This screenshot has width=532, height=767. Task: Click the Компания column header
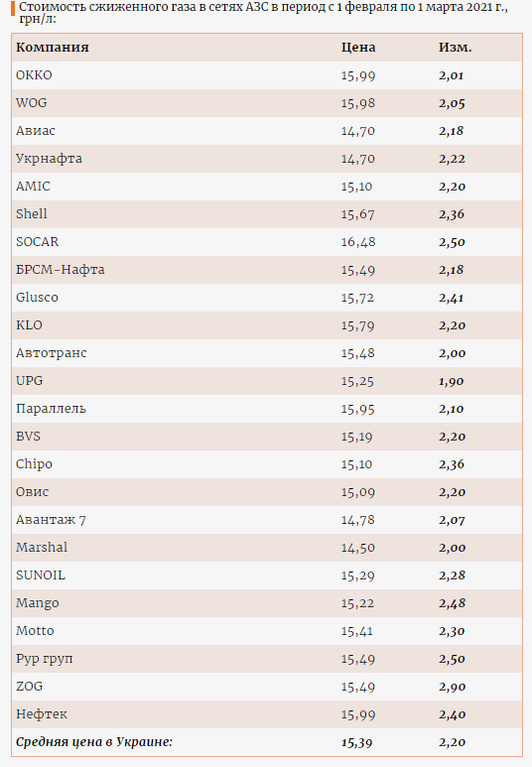coord(53,48)
